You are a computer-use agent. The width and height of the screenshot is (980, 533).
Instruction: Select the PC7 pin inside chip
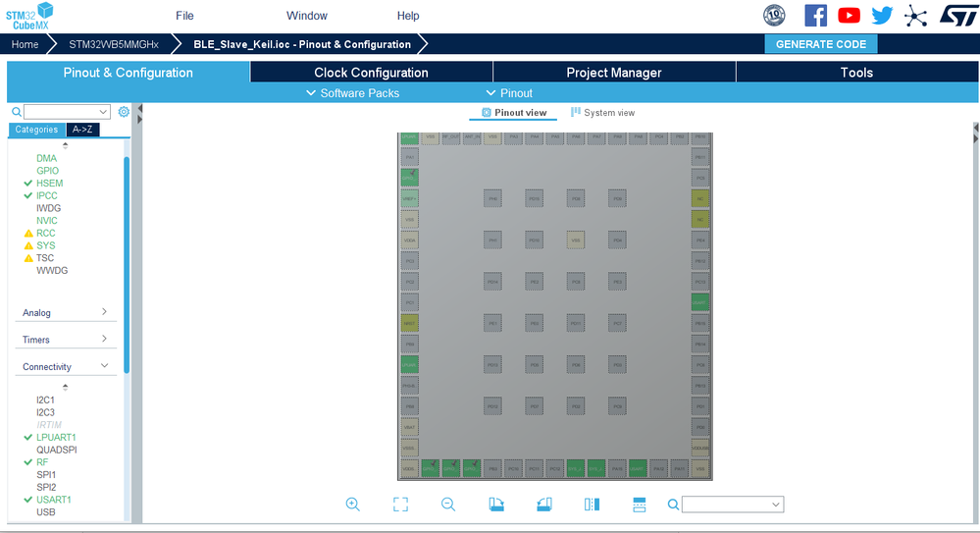pyautogui.click(x=617, y=323)
